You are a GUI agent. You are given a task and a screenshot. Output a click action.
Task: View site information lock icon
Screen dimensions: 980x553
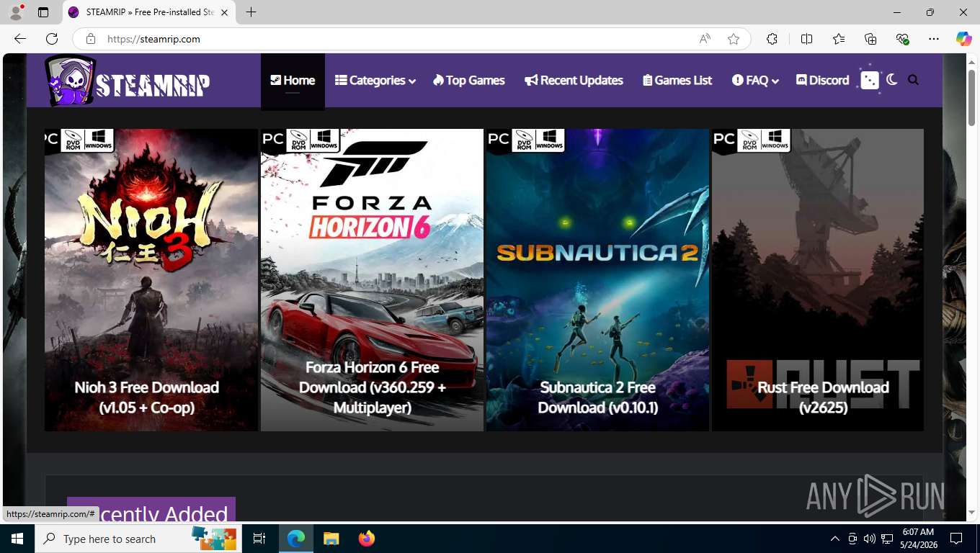91,39
